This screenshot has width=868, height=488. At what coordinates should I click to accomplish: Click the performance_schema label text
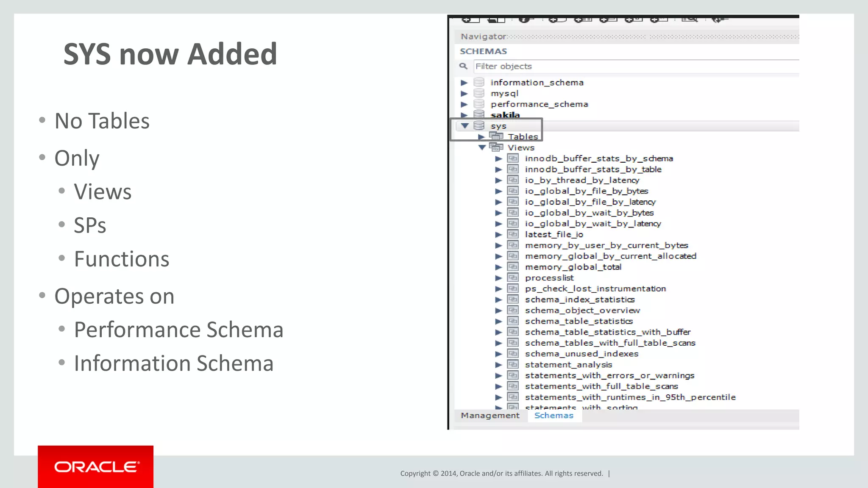540,104
